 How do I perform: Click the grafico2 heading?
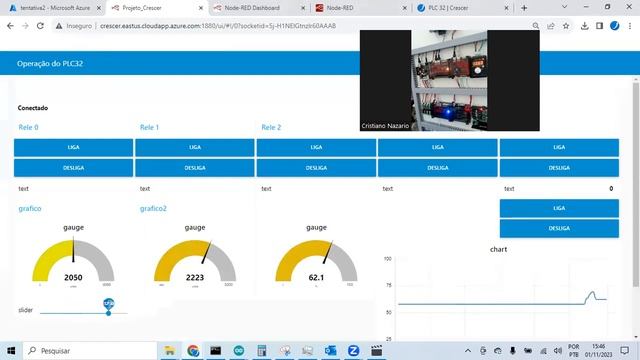point(153,209)
